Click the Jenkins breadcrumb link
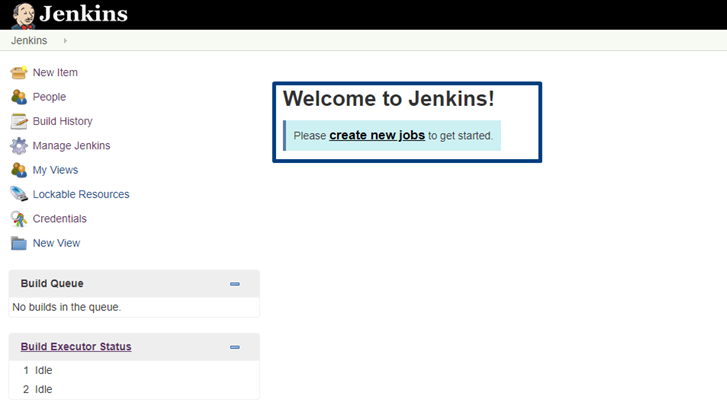This screenshot has width=727, height=405. [x=29, y=41]
